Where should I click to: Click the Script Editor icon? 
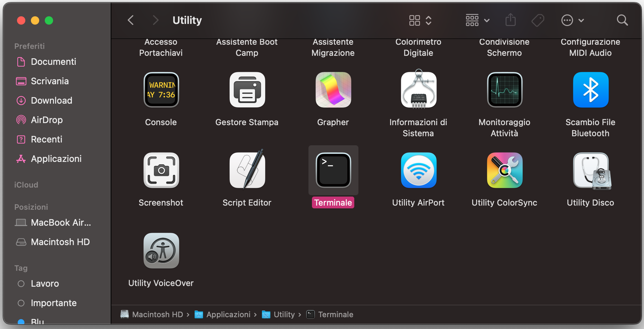[247, 170]
